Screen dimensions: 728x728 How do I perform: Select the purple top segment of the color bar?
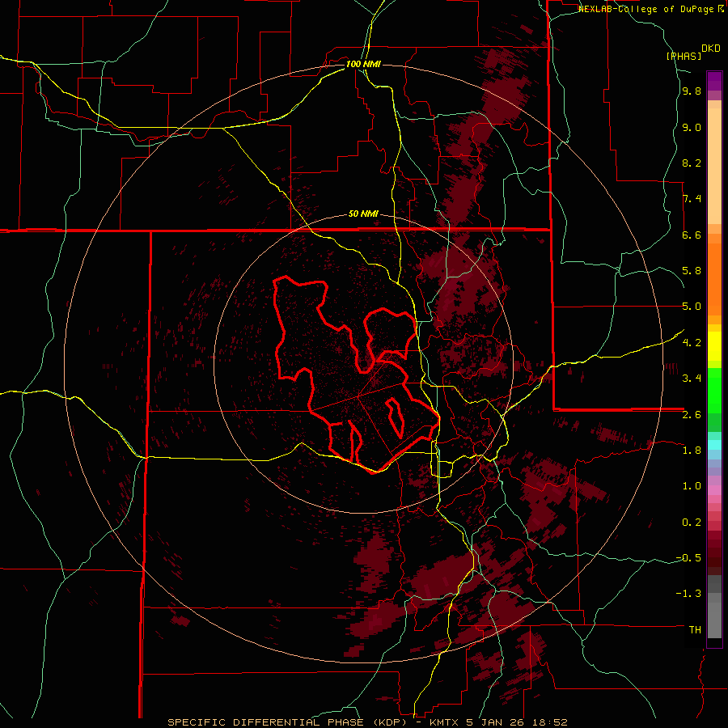point(714,81)
